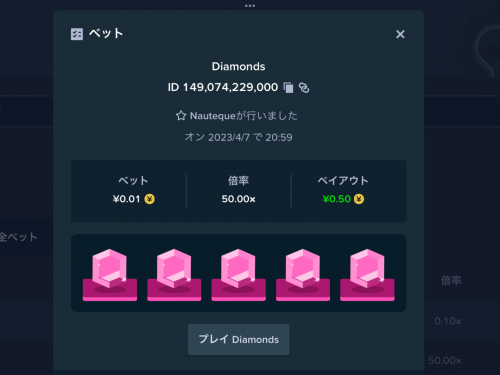Click the yen coin icon next to ¥0.50

click(359, 199)
